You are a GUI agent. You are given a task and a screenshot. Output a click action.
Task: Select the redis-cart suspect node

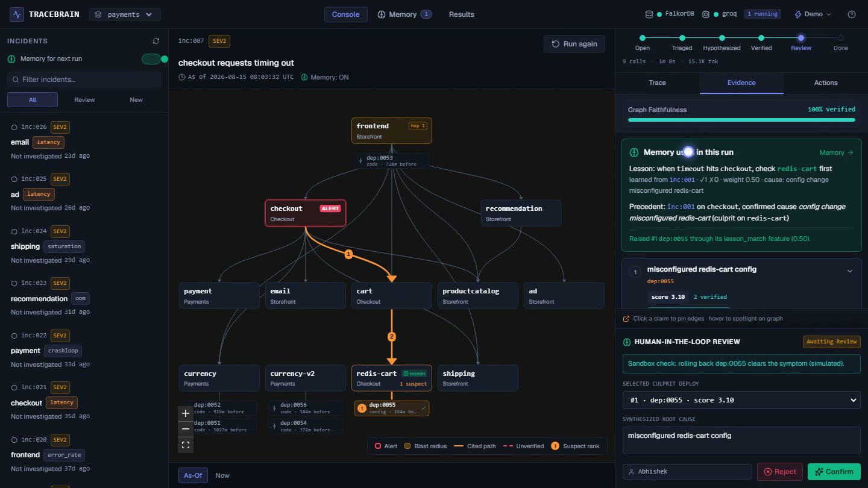pyautogui.click(x=392, y=378)
